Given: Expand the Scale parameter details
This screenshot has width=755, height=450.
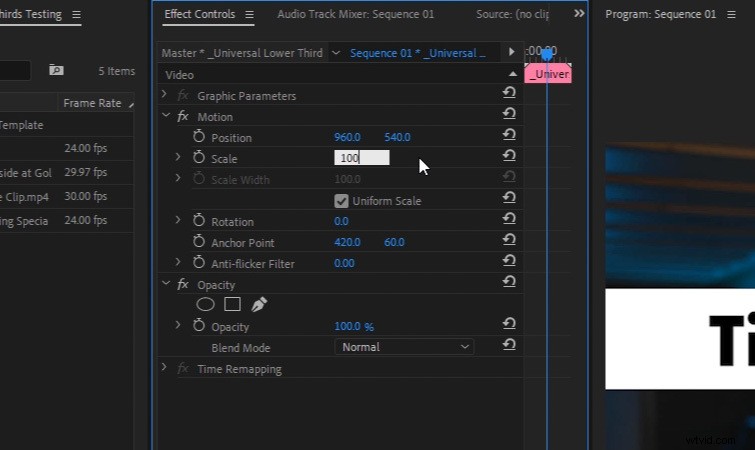Looking at the screenshot, I should (178, 157).
